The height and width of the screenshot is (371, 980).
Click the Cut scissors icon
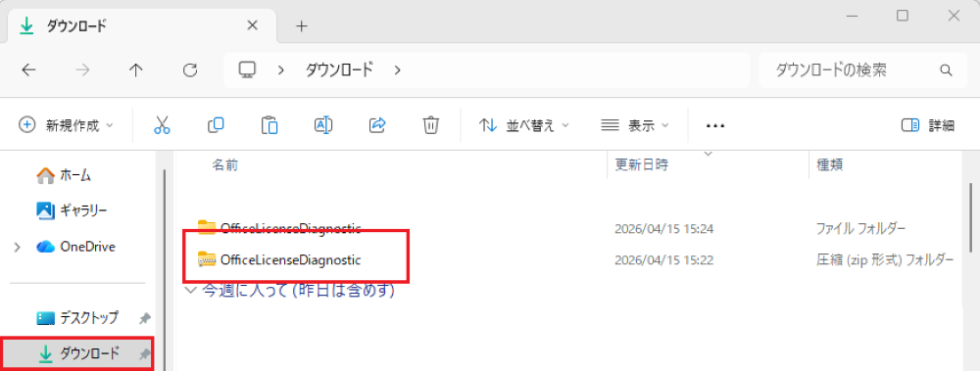(162, 125)
